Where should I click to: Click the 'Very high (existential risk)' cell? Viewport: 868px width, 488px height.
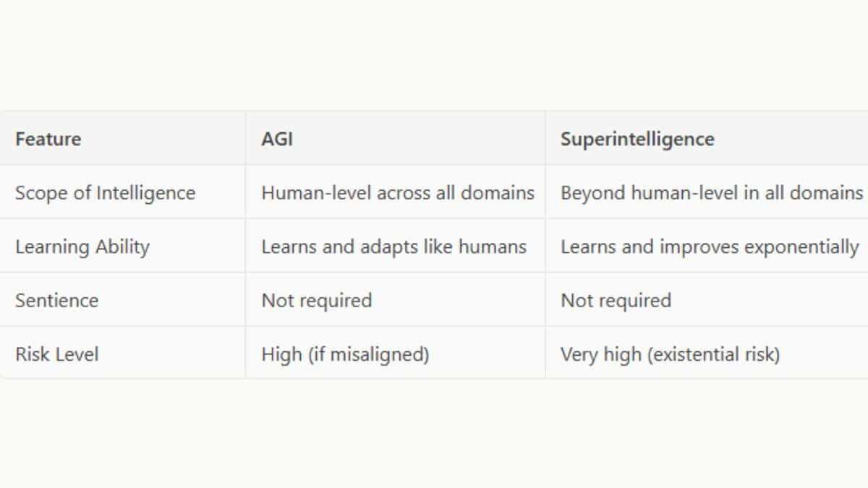(x=670, y=354)
